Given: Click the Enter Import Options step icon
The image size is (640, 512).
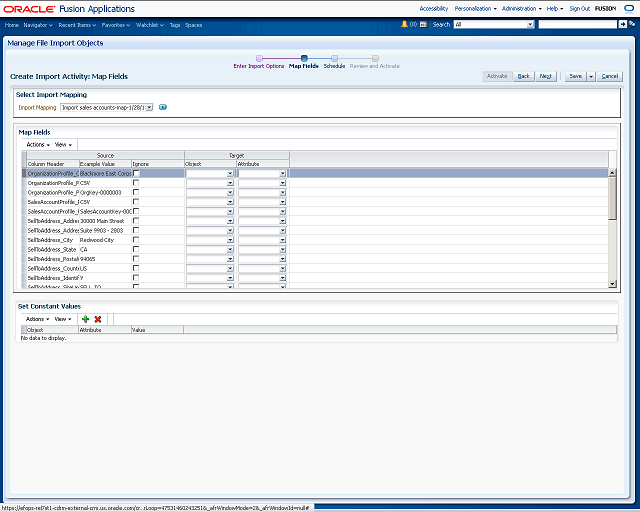Looking at the screenshot, I should pos(259,58).
